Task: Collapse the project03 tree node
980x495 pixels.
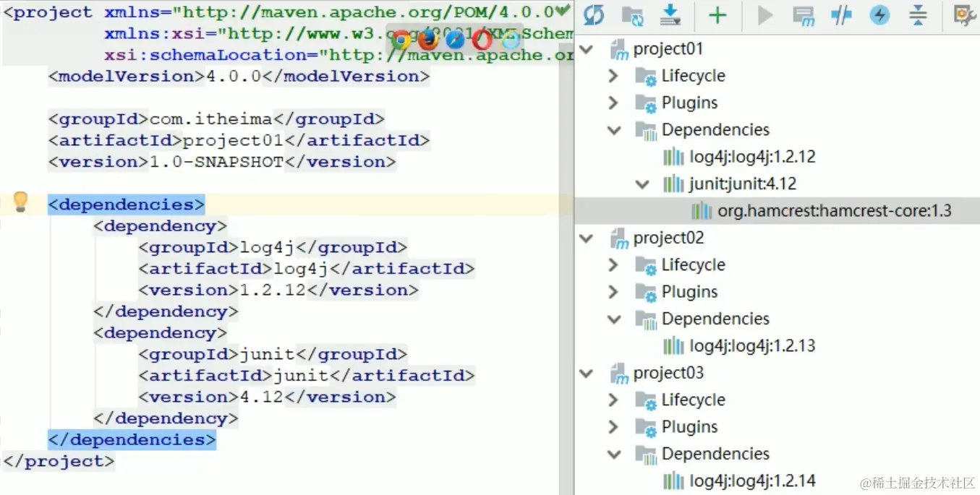Action: (x=587, y=374)
